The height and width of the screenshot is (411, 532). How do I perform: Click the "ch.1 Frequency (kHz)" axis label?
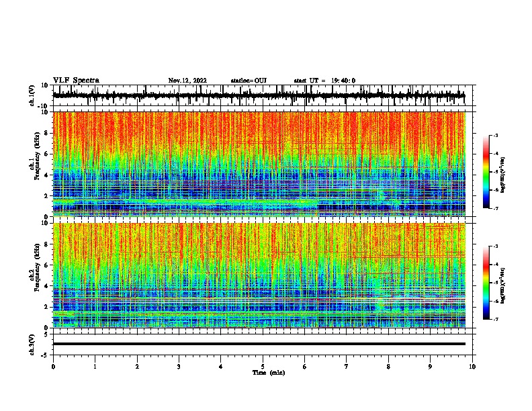click(34, 156)
